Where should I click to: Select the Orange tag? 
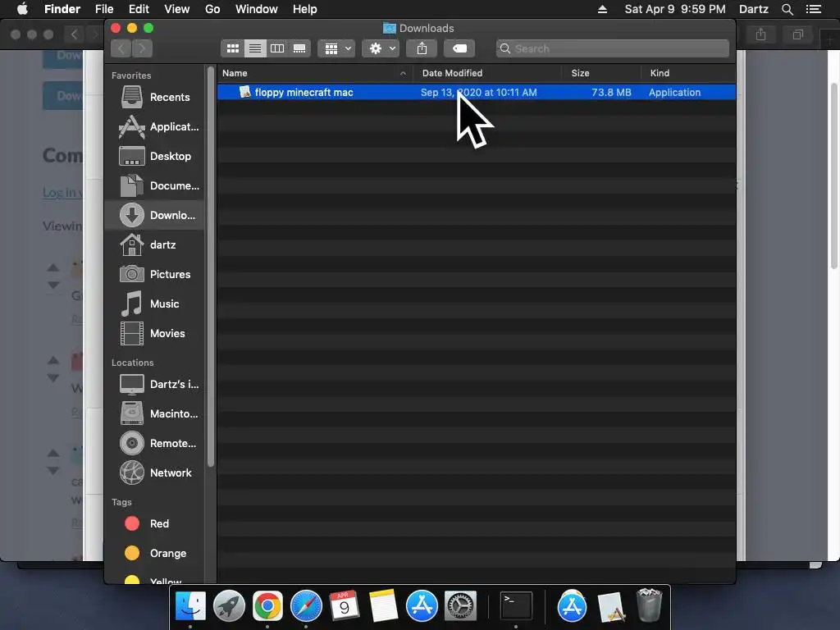155,553
